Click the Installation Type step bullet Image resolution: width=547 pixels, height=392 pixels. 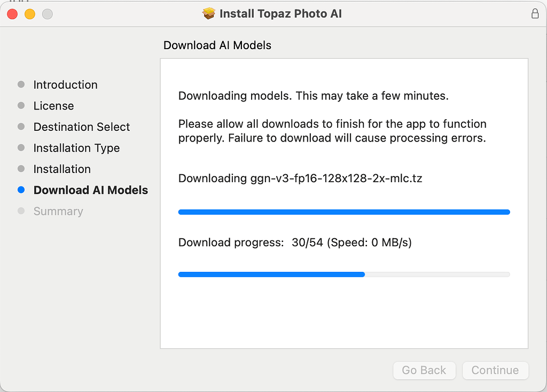tap(21, 148)
